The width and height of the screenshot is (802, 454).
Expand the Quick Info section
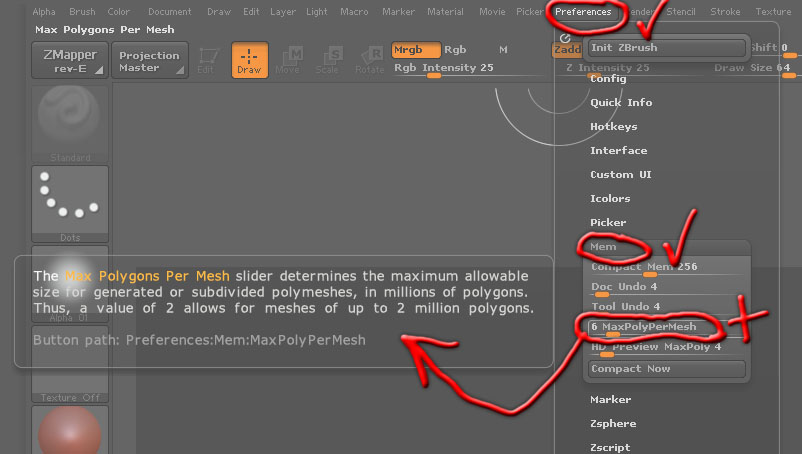click(x=621, y=102)
